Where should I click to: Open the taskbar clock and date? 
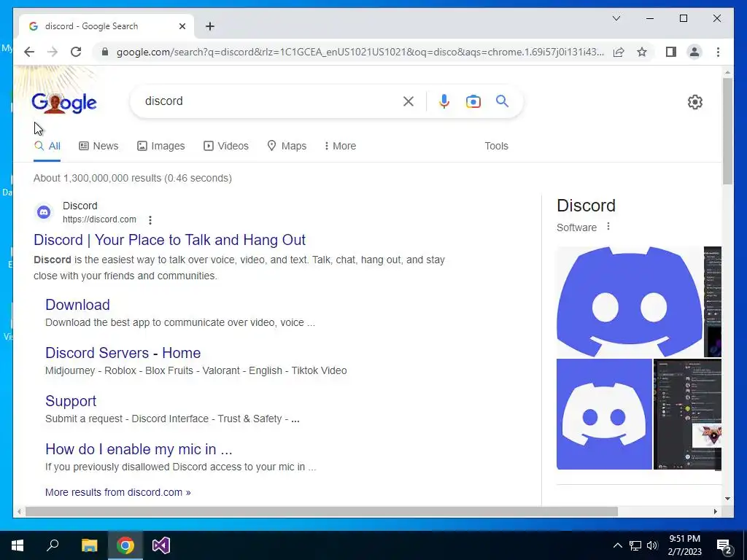pyautogui.click(x=684, y=545)
